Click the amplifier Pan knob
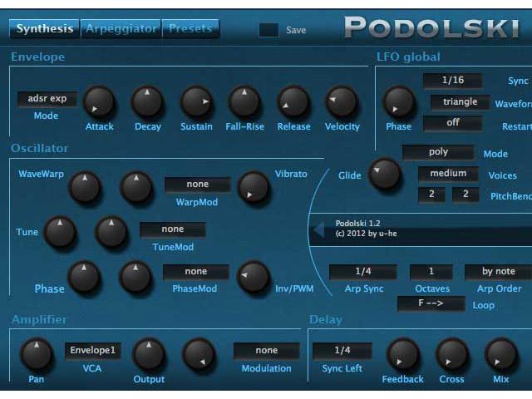This screenshot has height=399, width=532. point(37,354)
